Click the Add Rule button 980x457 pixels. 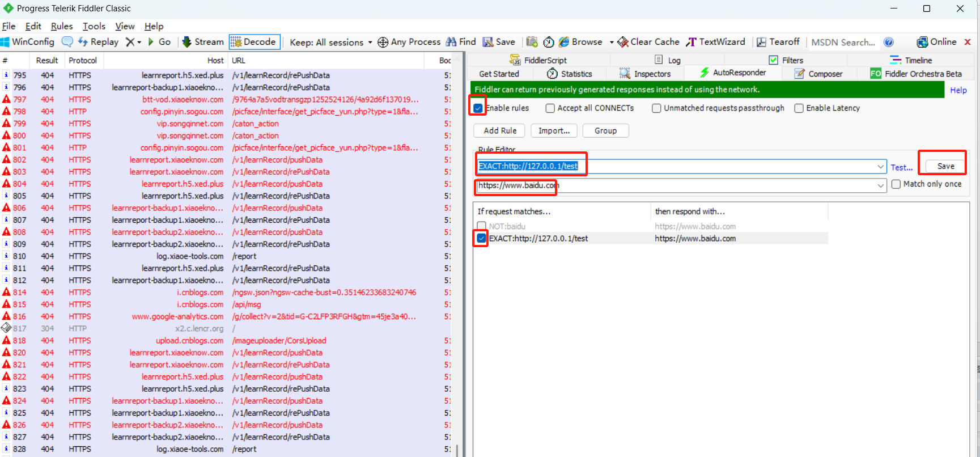(500, 130)
